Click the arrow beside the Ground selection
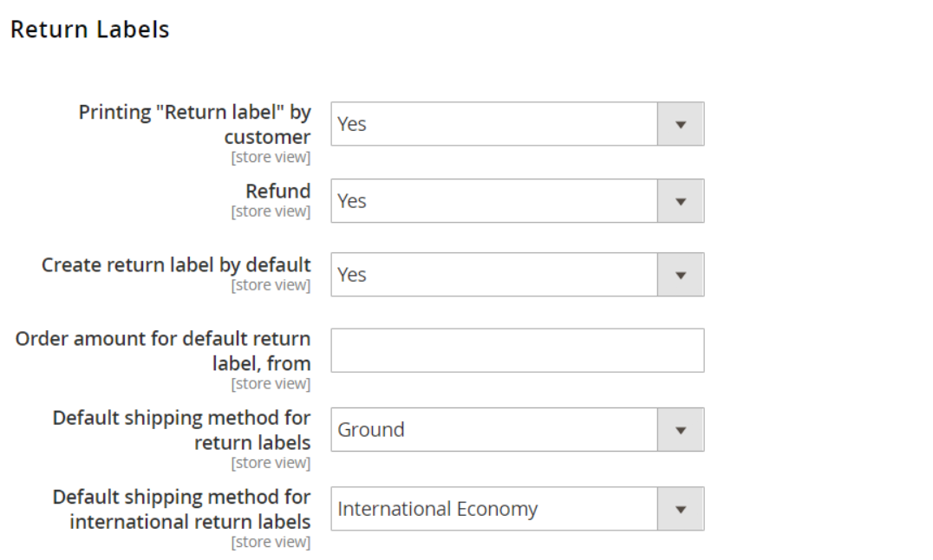This screenshot has height=560, width=933. [681, 430]
